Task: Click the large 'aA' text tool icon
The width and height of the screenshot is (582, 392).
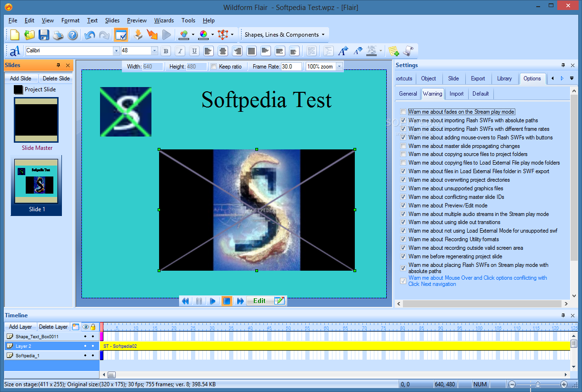Action: point(15,51)
